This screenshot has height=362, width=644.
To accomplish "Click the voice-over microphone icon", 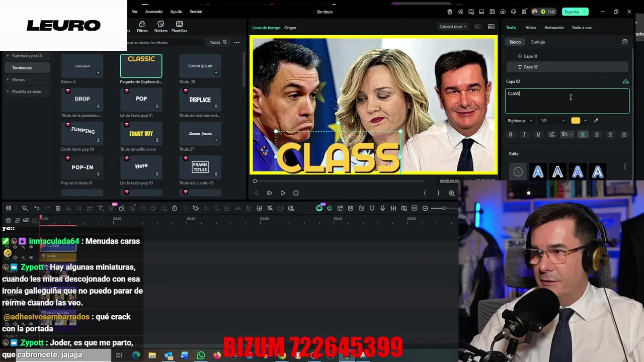I will pos(383,208).
